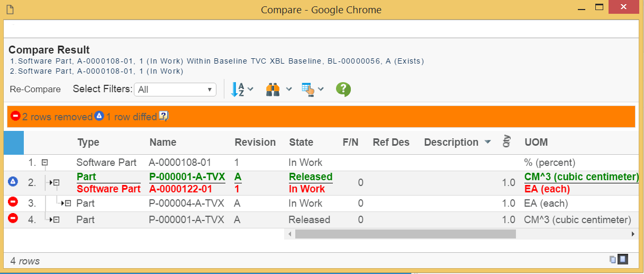Click the red removed icon on row 3
Screen dimensions: 644x274
13,202
